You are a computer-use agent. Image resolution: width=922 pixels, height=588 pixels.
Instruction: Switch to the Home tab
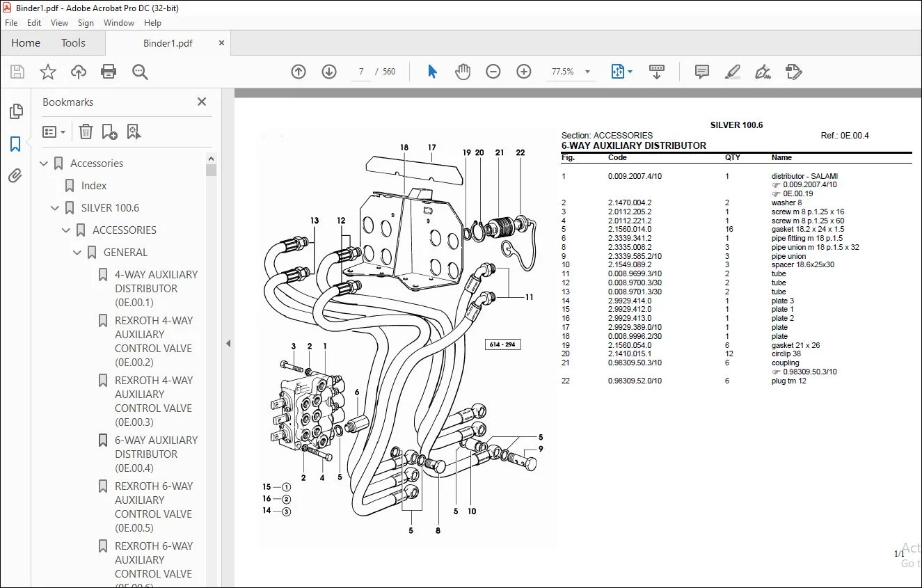26,43
